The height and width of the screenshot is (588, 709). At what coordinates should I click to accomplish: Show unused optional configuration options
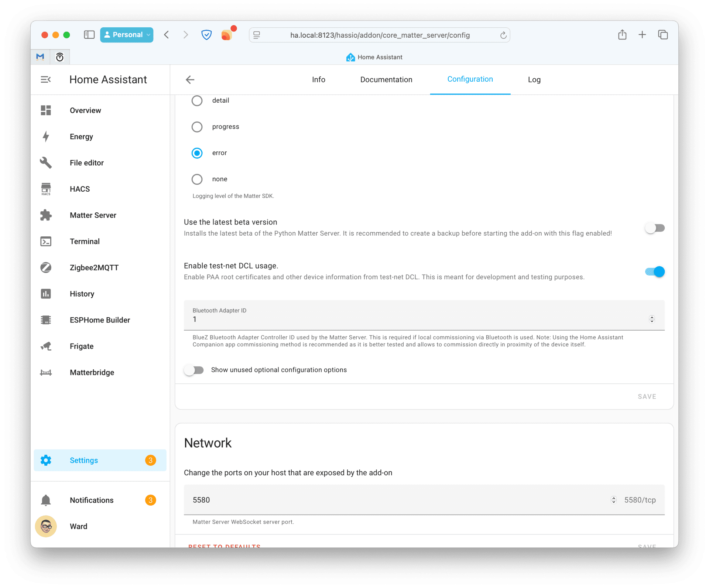coord(194,370)
